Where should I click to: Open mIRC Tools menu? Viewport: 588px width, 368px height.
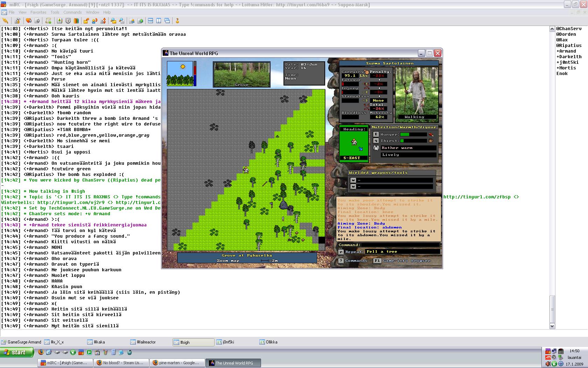tap(55, 12)
